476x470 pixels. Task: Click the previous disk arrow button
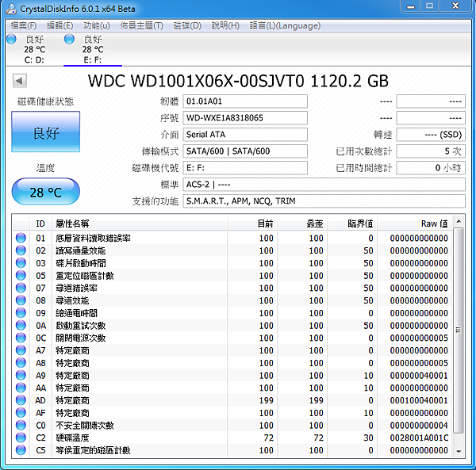(x=20, y=81)
